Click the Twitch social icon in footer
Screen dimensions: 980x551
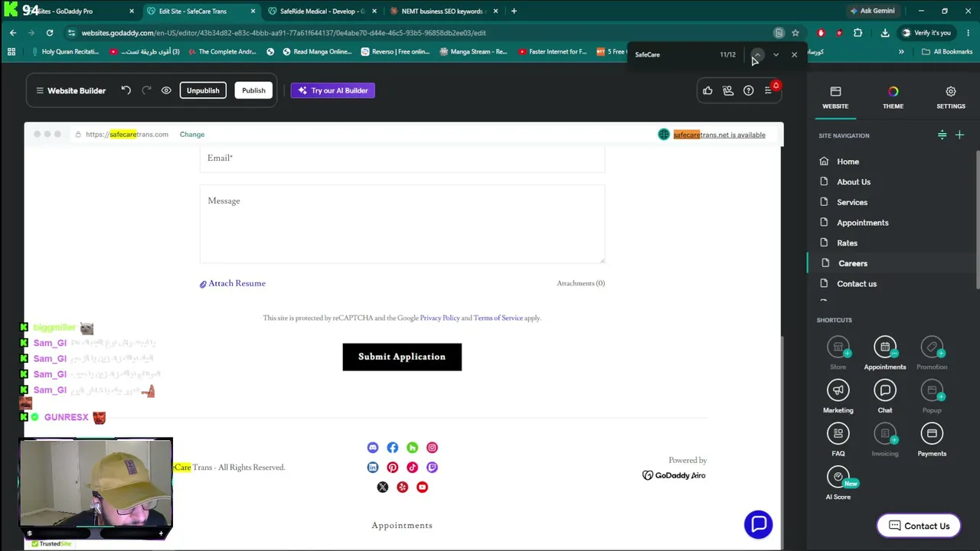click(x=433, y=468)
